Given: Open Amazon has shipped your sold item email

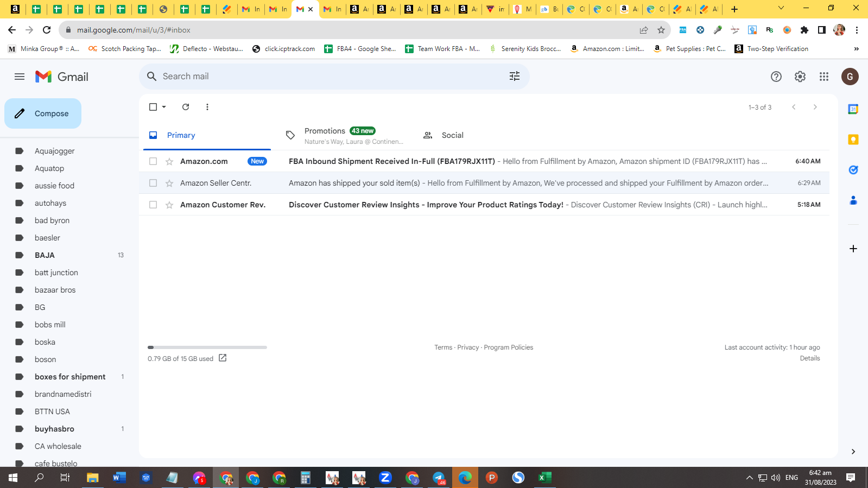Looking at the screenshot, I should 484,183.
